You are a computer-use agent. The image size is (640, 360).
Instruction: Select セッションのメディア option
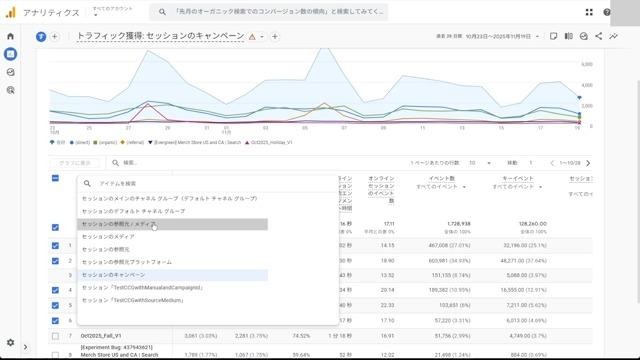[173, 237]
